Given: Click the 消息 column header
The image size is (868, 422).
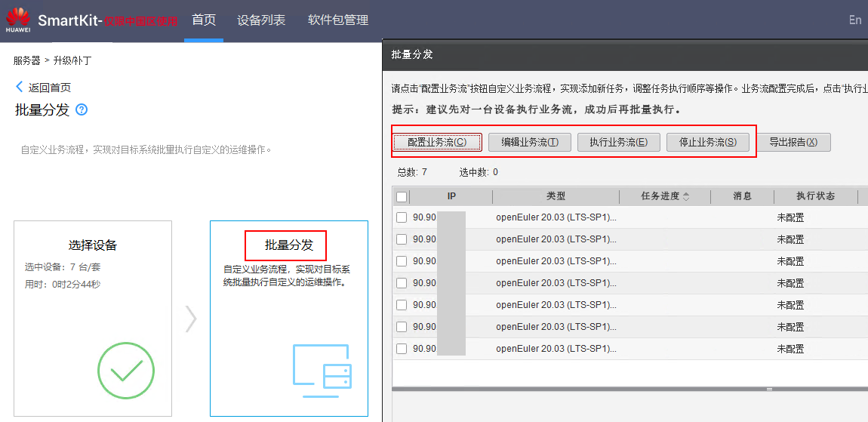Looking at the screenshot, I should coord(743,196).
